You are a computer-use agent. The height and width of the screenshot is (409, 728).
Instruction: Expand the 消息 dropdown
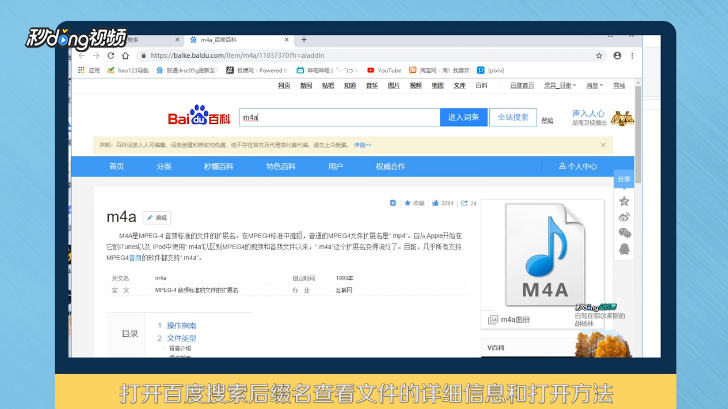594,86
